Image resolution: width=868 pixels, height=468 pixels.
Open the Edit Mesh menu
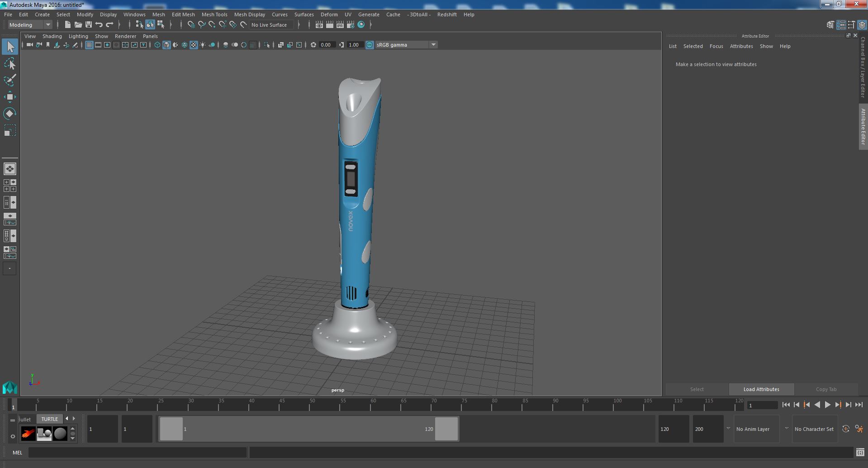(183, 14)
